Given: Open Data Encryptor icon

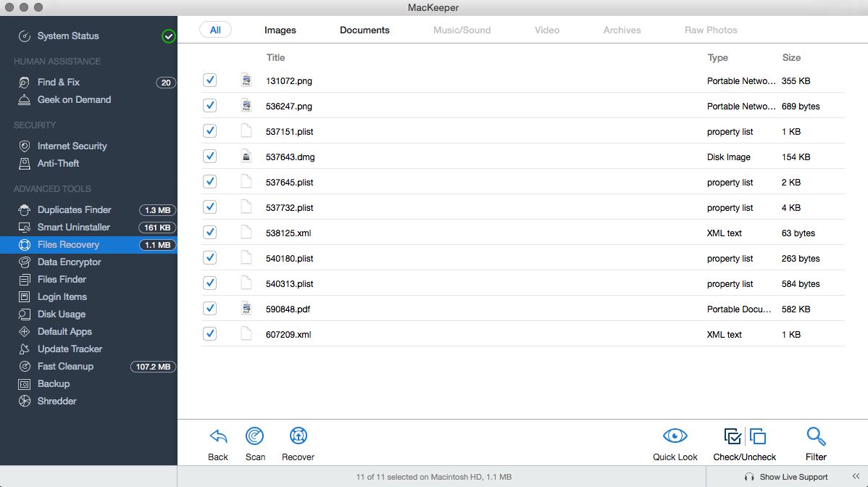Looking at the screenshot, I should point(25,262).
